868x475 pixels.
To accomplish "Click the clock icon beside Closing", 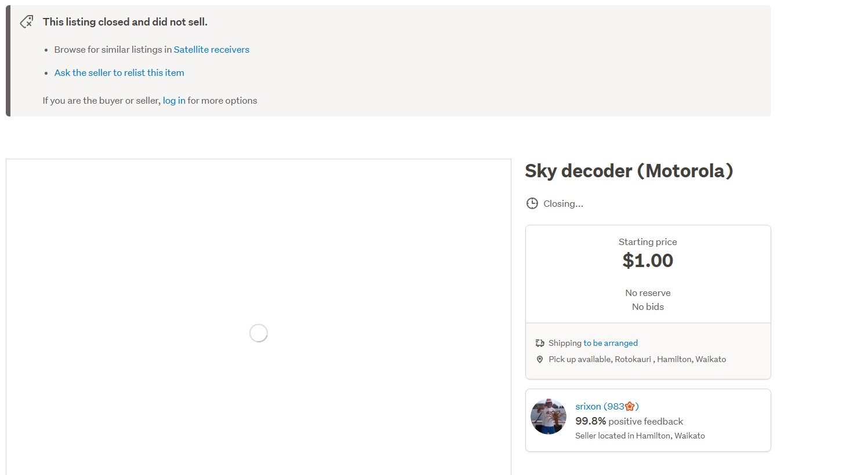I will [x=532, y=203].
